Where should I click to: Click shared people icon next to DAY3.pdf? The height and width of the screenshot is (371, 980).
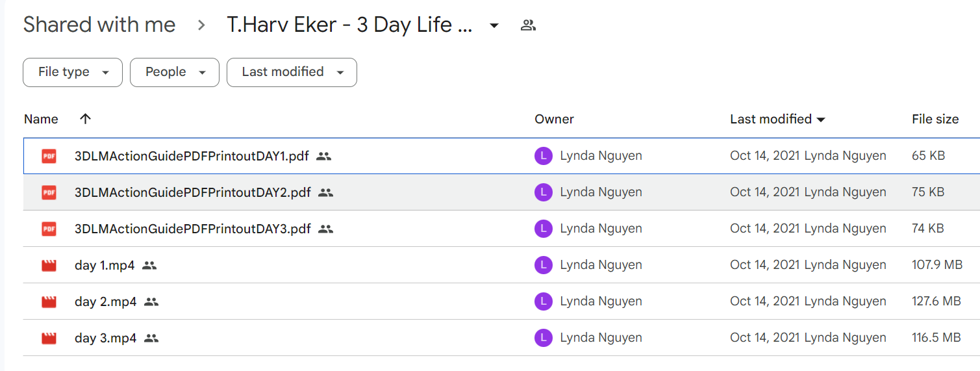(325, 229)
